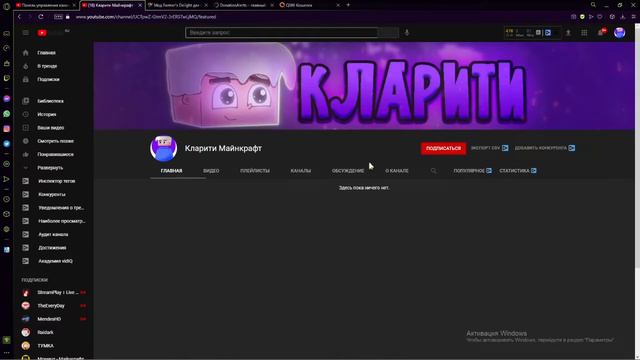Image resolution: width=640 pixels, height=360 pixels.
Task: Click the channel search magnifier icon
Action: 433,171
